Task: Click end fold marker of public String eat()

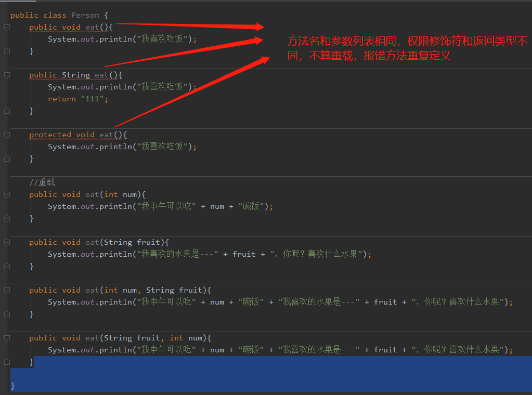Action: (x=7, y=111)
